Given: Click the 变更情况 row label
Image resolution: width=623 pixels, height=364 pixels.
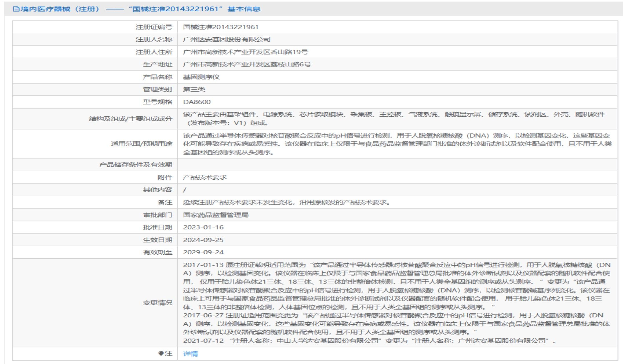Looking at the screenshot, I should click(157, 303).
